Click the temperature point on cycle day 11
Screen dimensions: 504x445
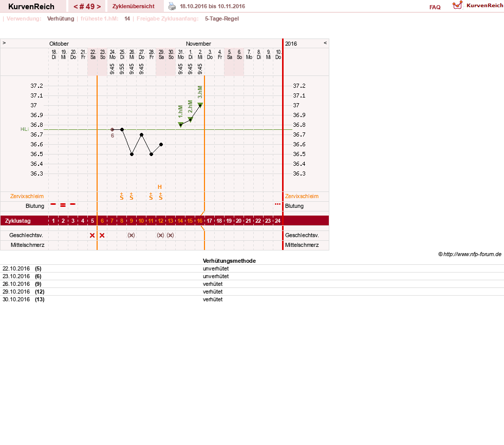tap(152, 154)
